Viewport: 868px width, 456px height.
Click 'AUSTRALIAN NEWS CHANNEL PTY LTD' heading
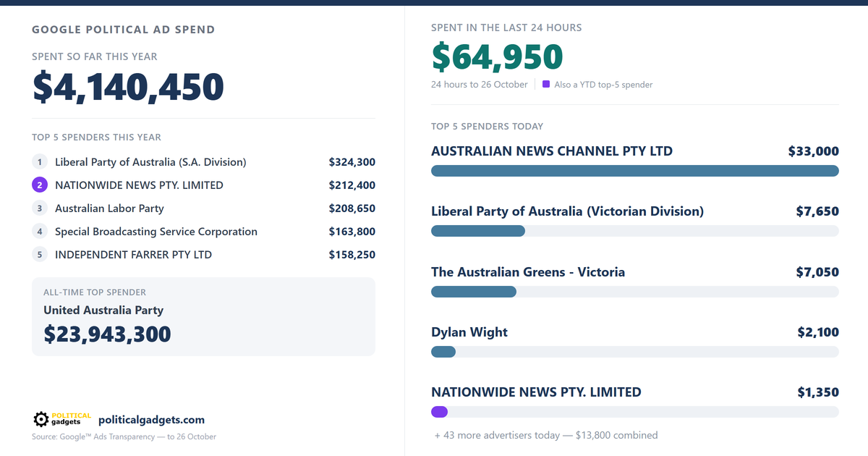[552, 151]
